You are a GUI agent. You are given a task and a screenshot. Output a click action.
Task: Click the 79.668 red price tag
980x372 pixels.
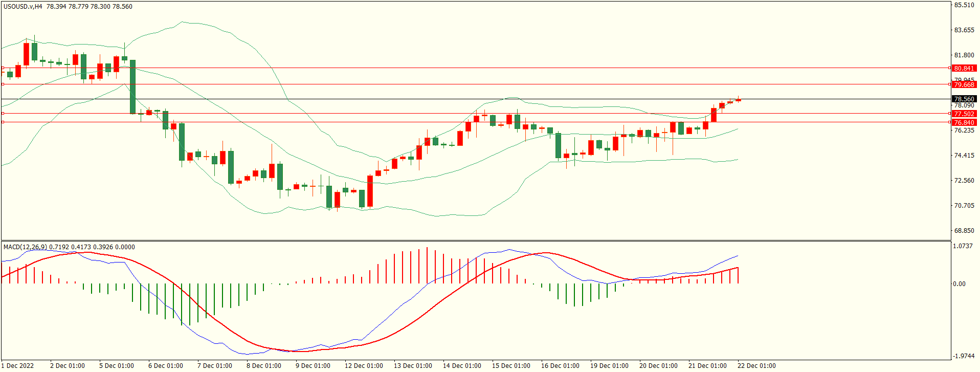pos(964,85)
